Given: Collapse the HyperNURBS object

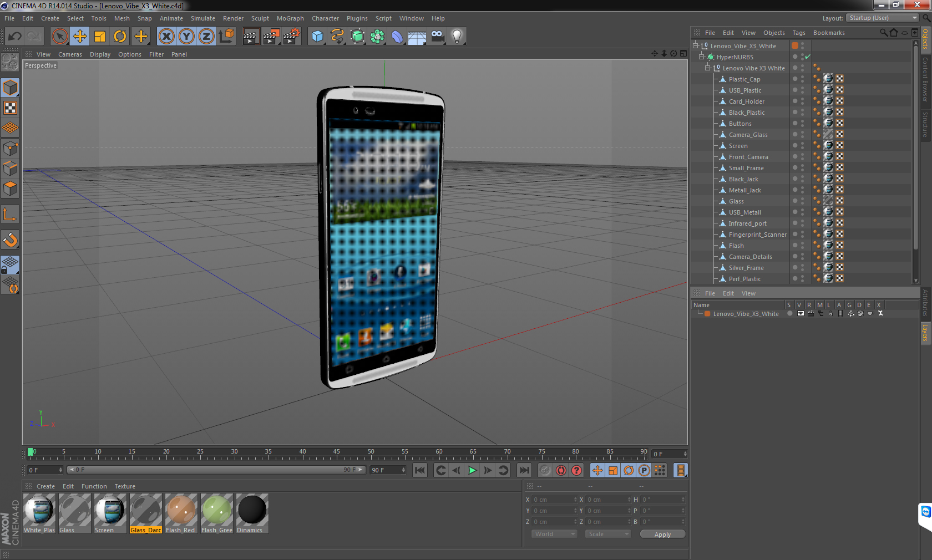Looking at the screenshot, I should click(701, 57).
